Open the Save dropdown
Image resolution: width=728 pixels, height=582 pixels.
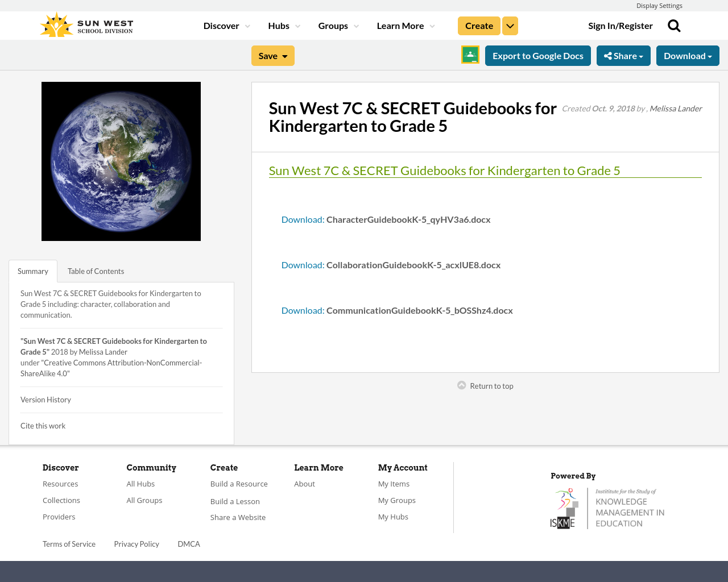pyautogui.click(x=272, y=55)
